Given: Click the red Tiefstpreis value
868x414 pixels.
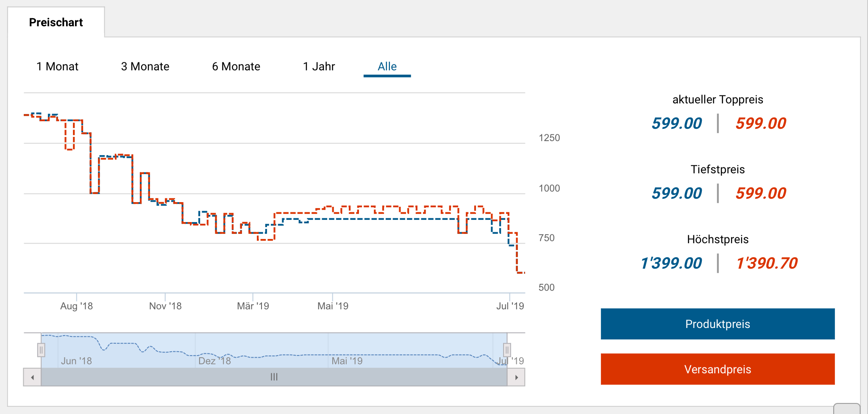Looking at the screenshot, I should coord(761,193).
